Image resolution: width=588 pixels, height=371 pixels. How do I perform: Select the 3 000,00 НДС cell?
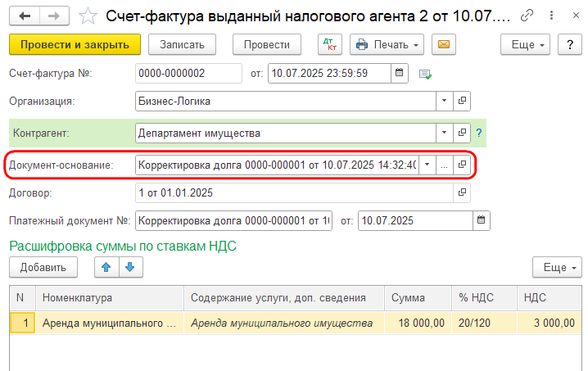click(x=550, y=323)
